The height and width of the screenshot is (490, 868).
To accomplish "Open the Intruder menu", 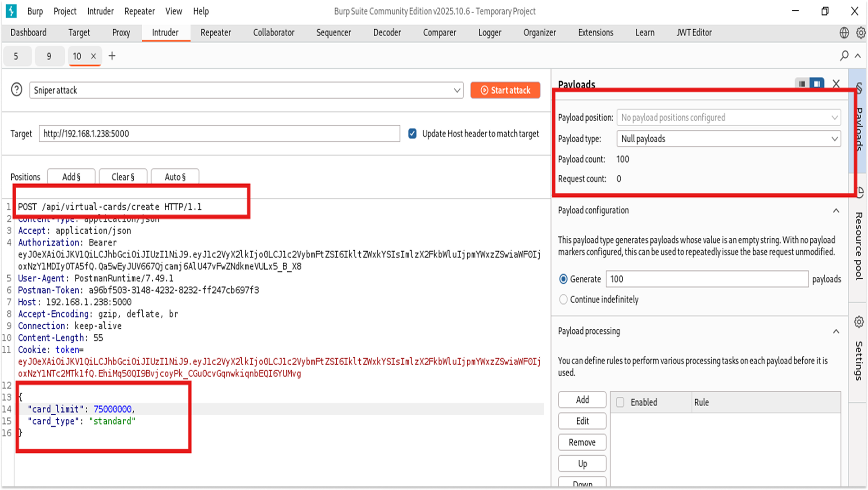I will pos(100,11).
